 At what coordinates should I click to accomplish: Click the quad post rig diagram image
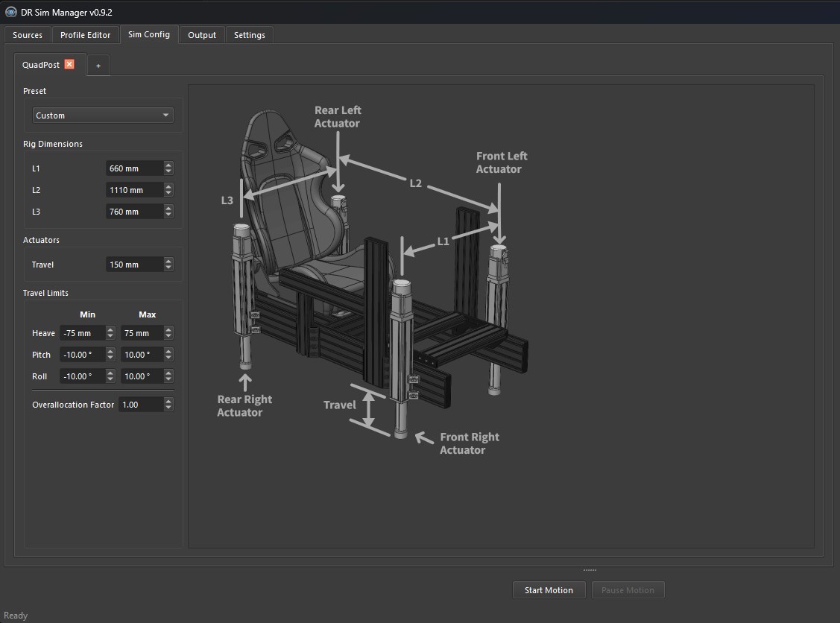point(374,281)
